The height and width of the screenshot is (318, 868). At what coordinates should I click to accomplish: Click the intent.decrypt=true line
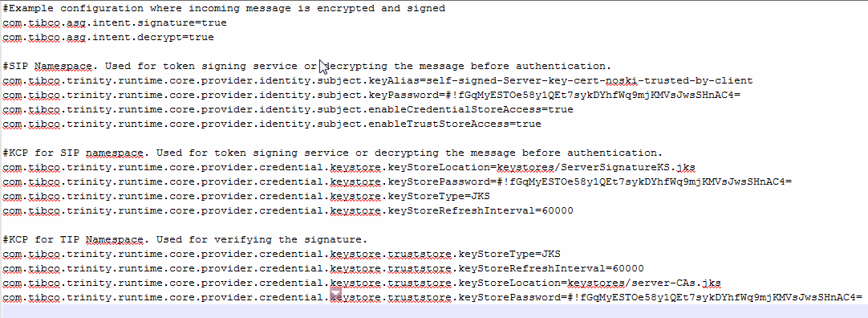108,37
